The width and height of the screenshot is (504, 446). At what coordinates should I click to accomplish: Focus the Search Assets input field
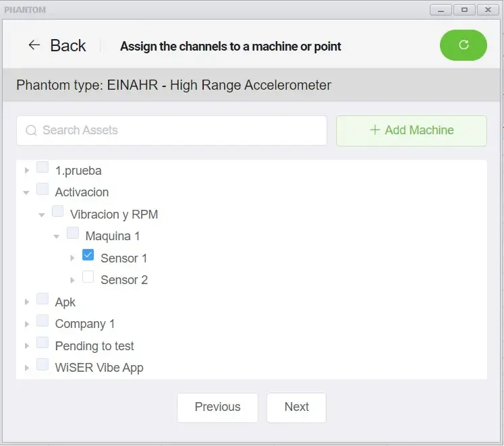(171, 130)
